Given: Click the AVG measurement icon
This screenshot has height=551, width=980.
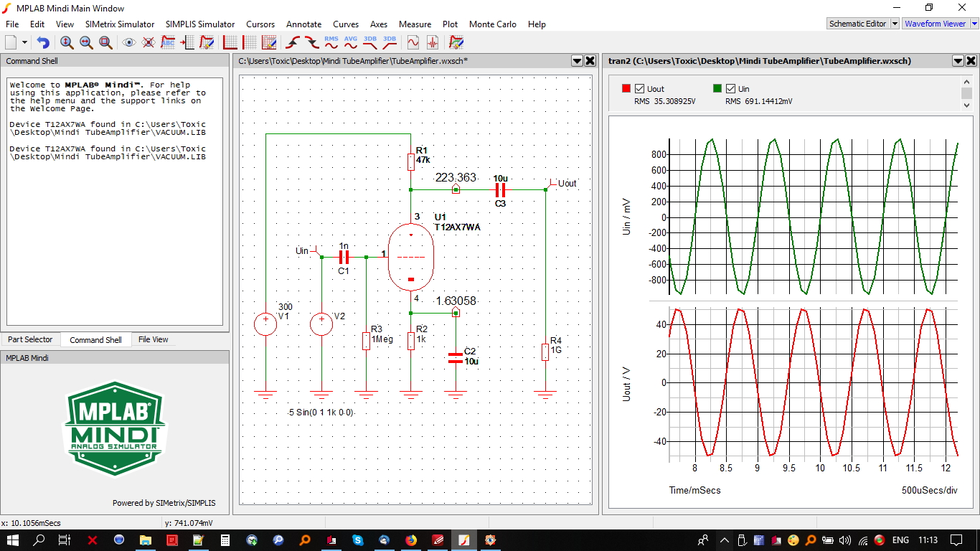Looking at the screenshot, I should 351,42.
